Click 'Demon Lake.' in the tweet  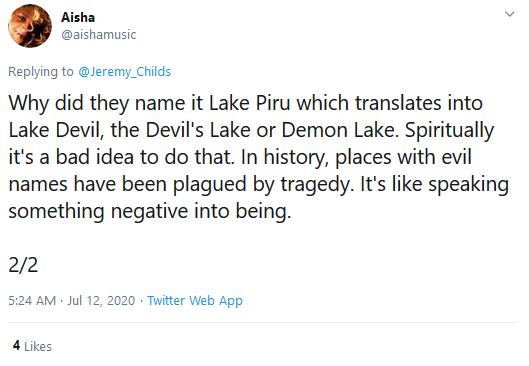click(x=340, y=130)
